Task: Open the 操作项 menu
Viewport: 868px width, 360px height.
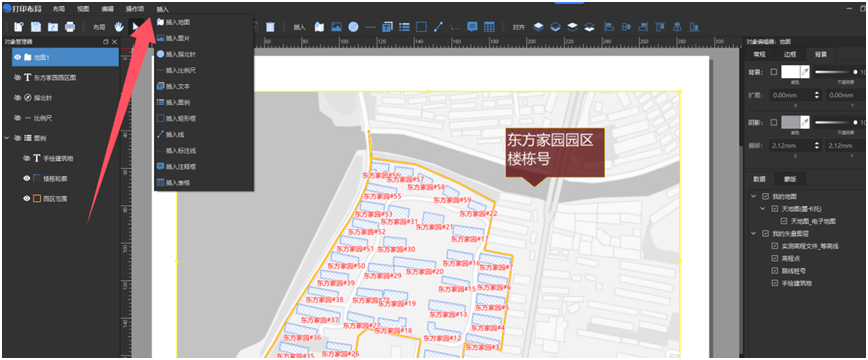Action: point(135,9)
